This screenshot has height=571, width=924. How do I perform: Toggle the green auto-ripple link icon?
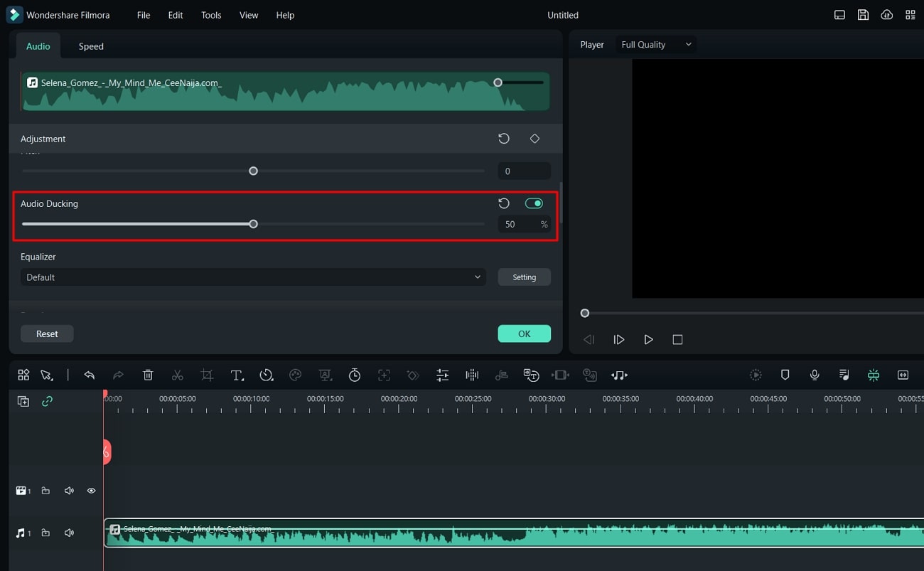pyautogui.click(x=47, y=401)
